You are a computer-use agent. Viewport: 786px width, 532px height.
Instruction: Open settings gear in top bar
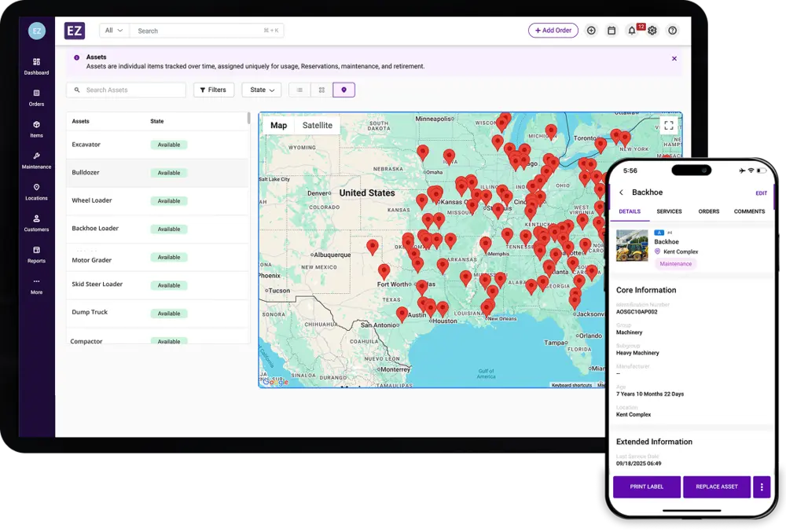pos(652,31)
